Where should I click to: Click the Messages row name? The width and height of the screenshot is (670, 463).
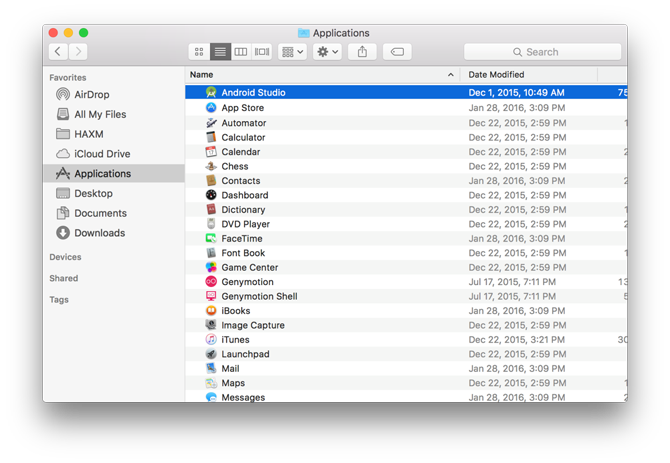[243, 397]
